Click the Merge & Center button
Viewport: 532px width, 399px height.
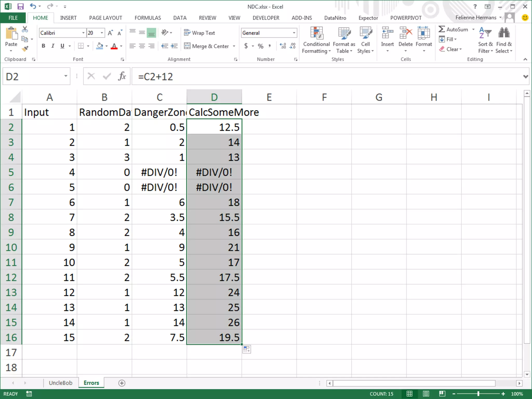(x=207, y=46)
